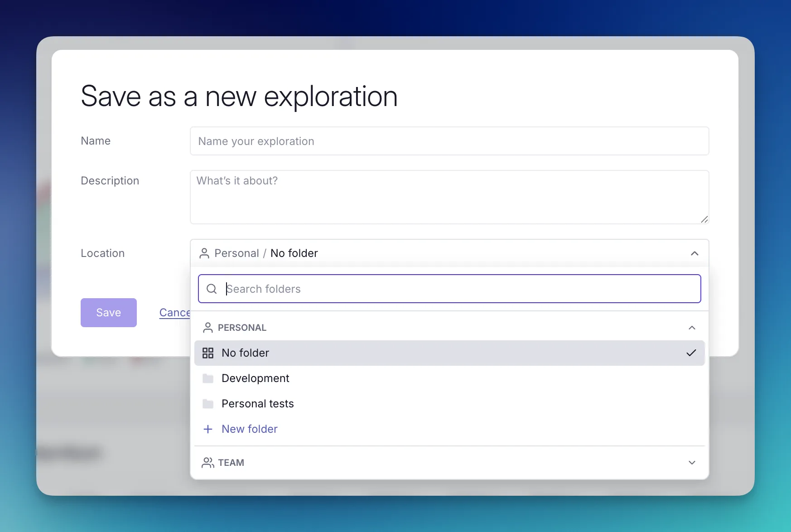Click the grid icon next to No folder

[208, 353]
